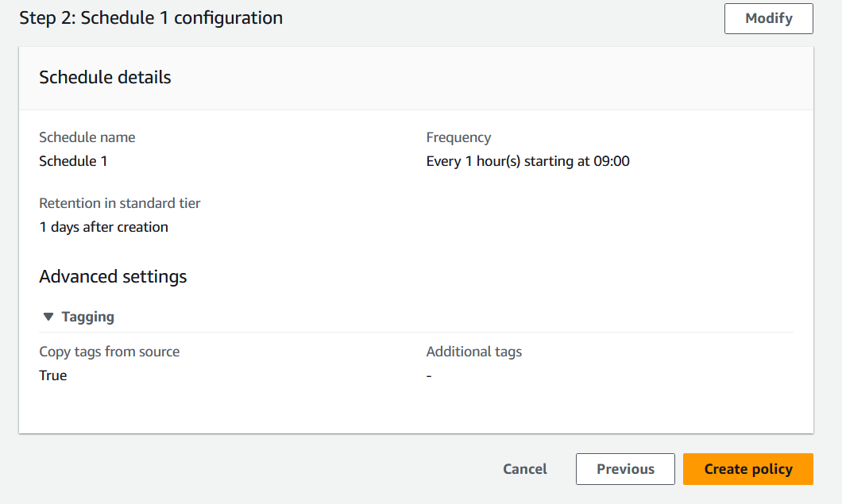The height and width of the screenshot is (504, 842).
Task: Go back with the Previous button
Action: (x=625, y=469)
